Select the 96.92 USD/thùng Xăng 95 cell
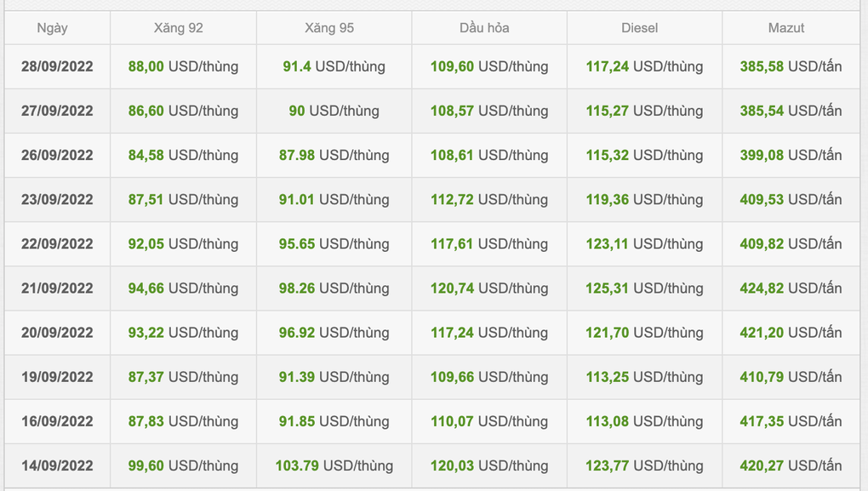The image size is (868, 491). 334,333
